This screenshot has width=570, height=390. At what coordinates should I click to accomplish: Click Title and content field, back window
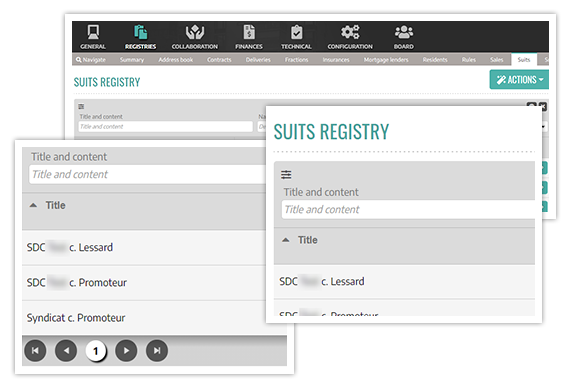pyautogui.click(x=165, y=126)
